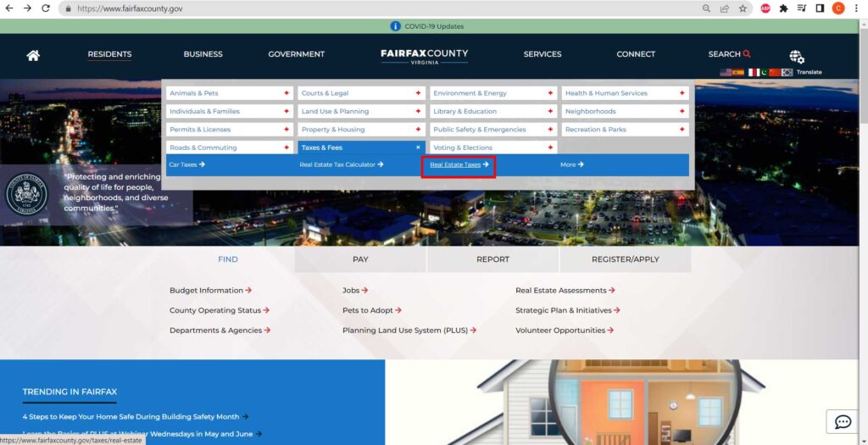The height and width of the screenshot is (445, 868).
Task: Open the live chat bubble icon
Action: [843, 422]
